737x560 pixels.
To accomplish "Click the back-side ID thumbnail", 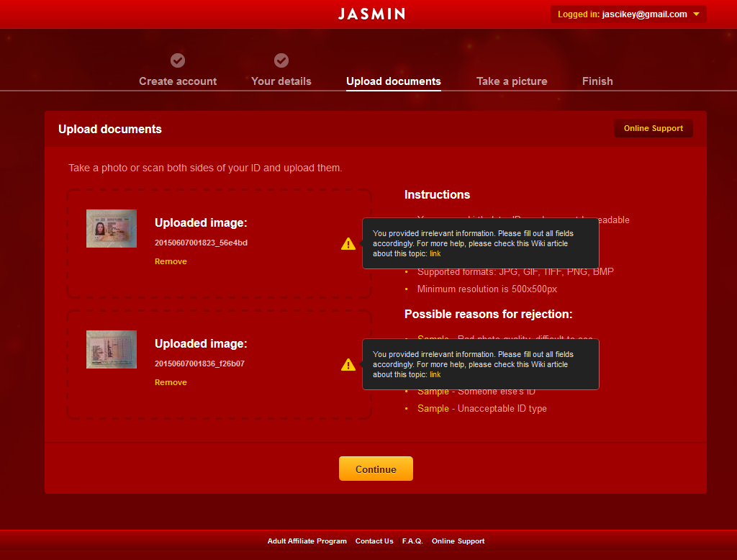I will 112,349.
